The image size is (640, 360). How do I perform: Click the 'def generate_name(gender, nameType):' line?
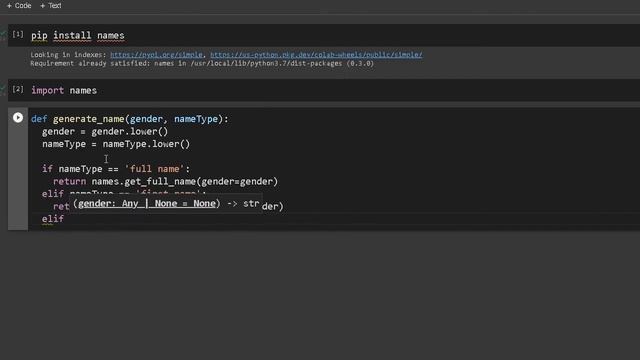point(130,119)
